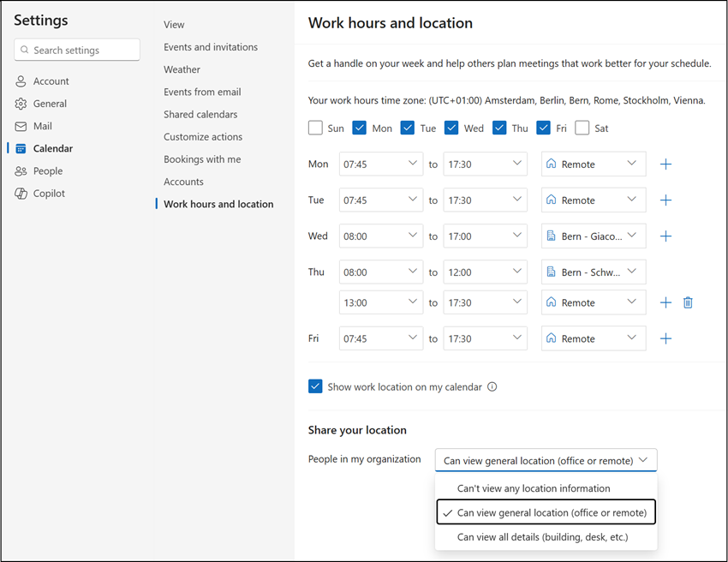Open the People in my organization dropdown
The width and height of the screenshot is (728, 562).
pos(546,459)
